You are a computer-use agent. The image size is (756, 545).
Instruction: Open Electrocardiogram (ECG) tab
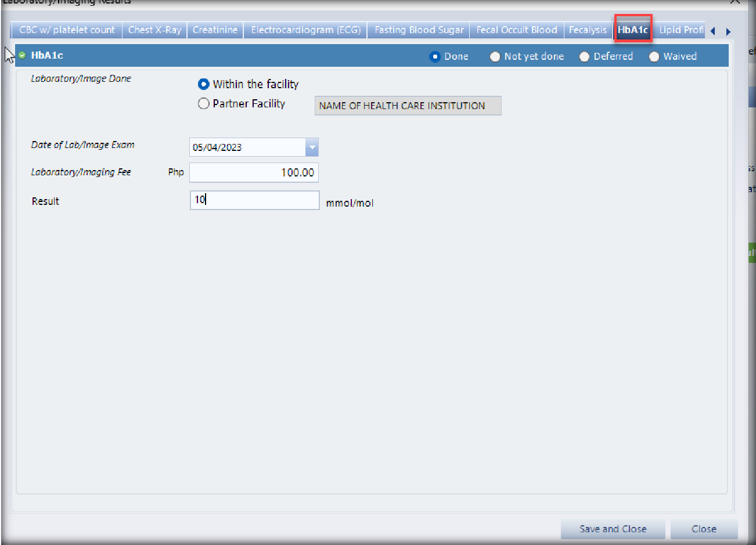tap(305, 30)
